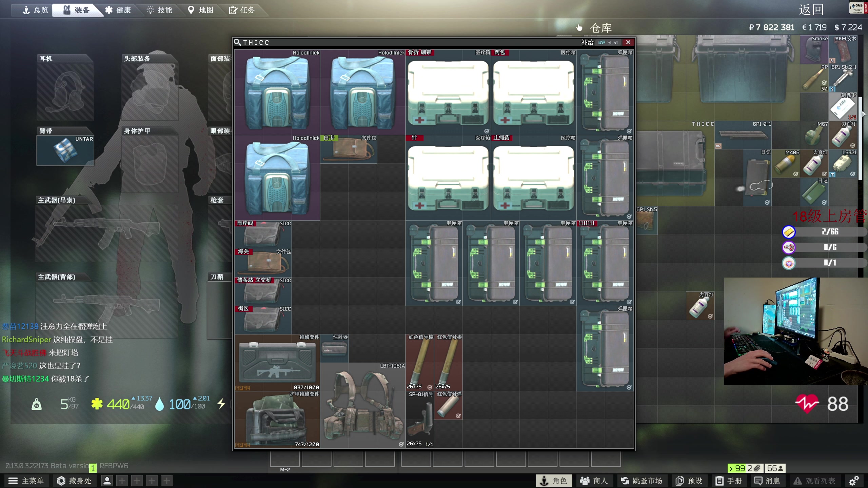This screenshot has height=488, width=868.
Task: Open the 地图 tab
Action: point(201,10)
